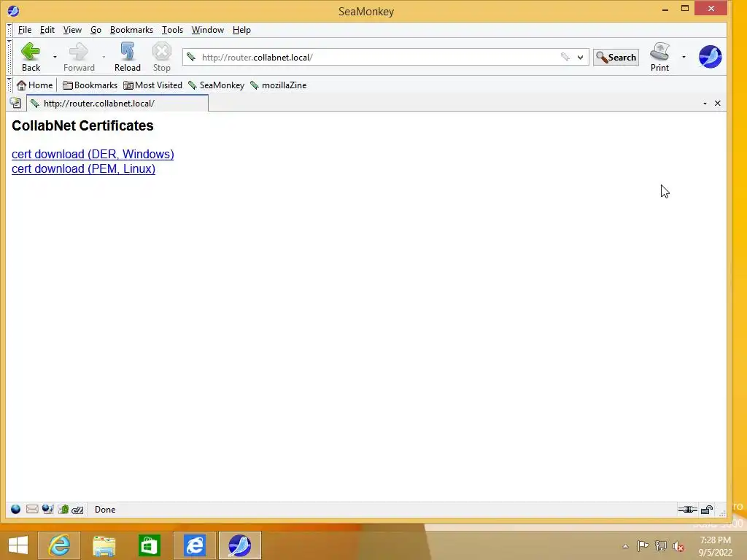Open the list all tabs dropdown
The width and height of the screenshot is (747, 560).
pyautogui.click(x=705, y=104)
